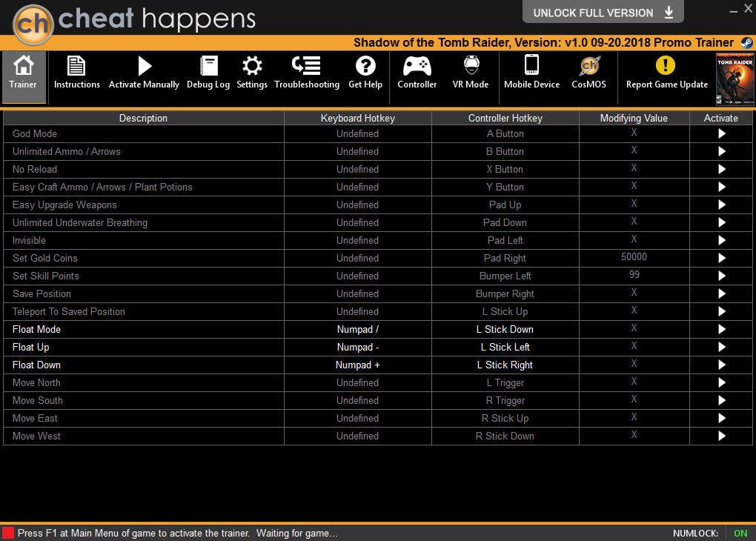Activate Unlimited Ammo / Arrows cheat
The height and width of the screenshot is (541, 756).
721,152
